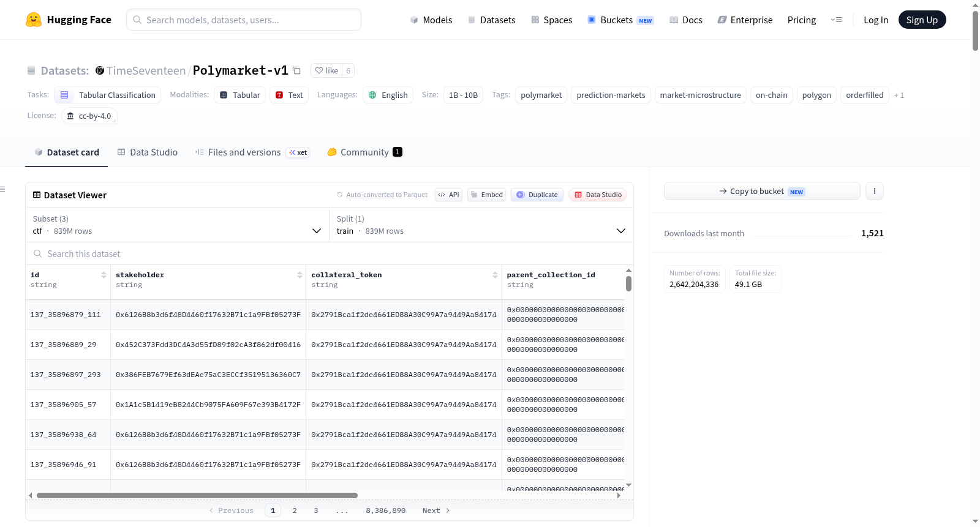
Task: Click the page vertical scrollbar thumb
Action: pos(975,31)
